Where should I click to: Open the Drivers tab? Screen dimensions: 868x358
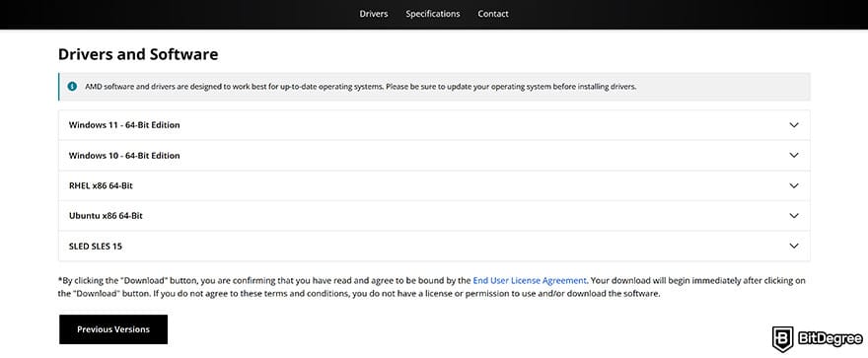(x=374, y=14)
